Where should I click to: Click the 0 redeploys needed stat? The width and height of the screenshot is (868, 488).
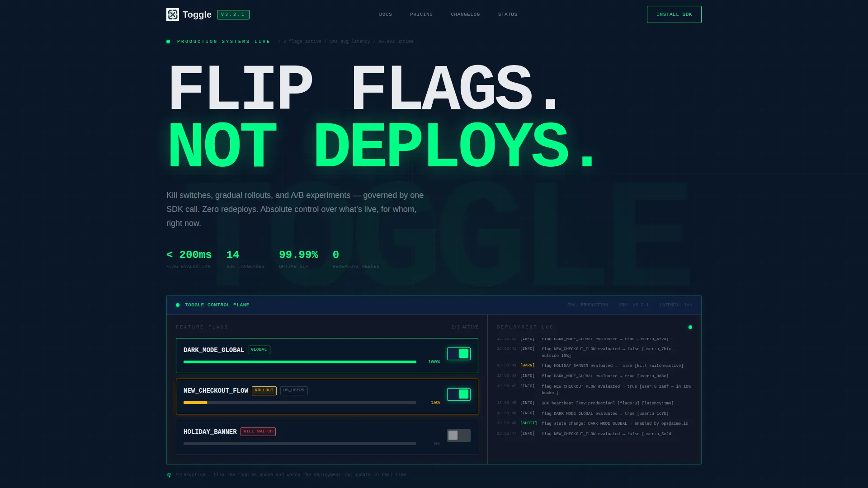(x=356, y=260)
